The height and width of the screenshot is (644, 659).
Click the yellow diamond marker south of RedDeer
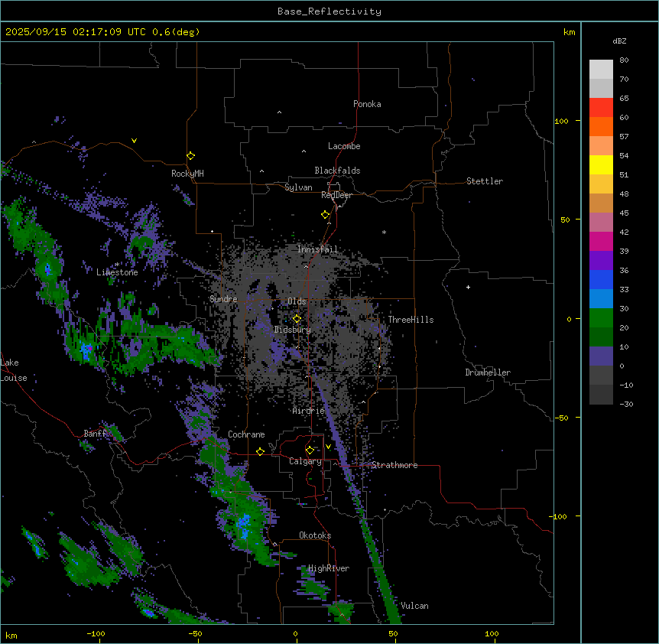[x=325, y=215]
